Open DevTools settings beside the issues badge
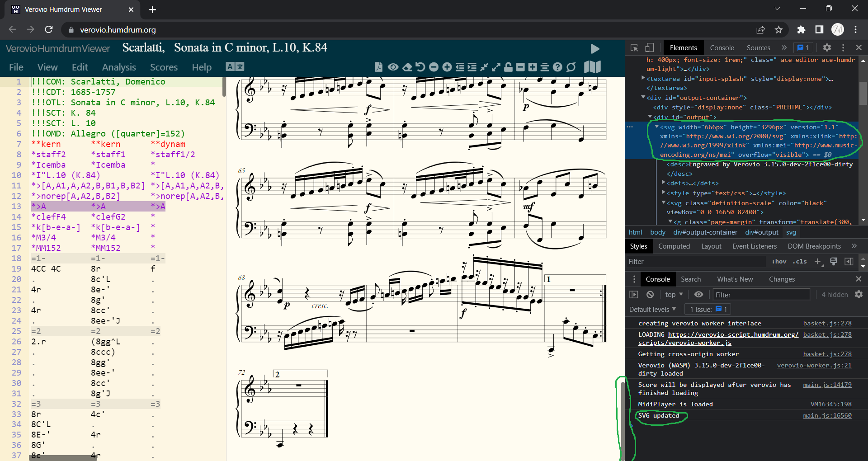Image resolution: width=868 pixels, height=461 pixels. tap(827, 47)
